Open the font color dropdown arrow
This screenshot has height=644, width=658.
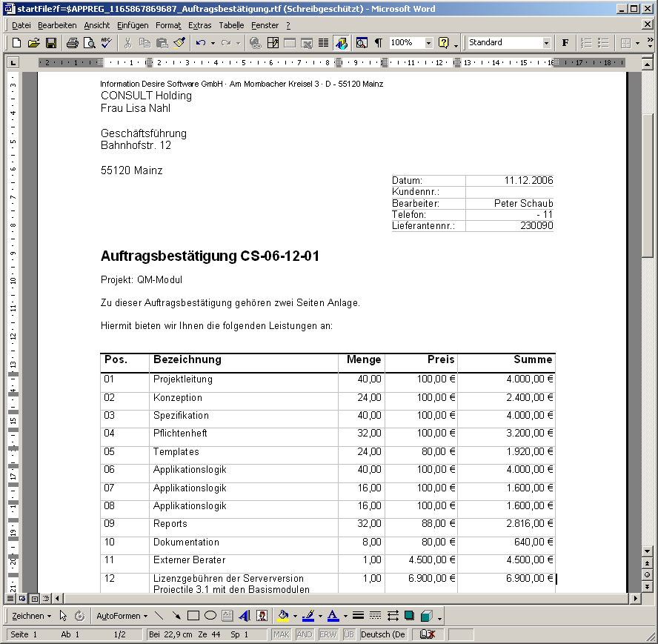pos(345,616)
